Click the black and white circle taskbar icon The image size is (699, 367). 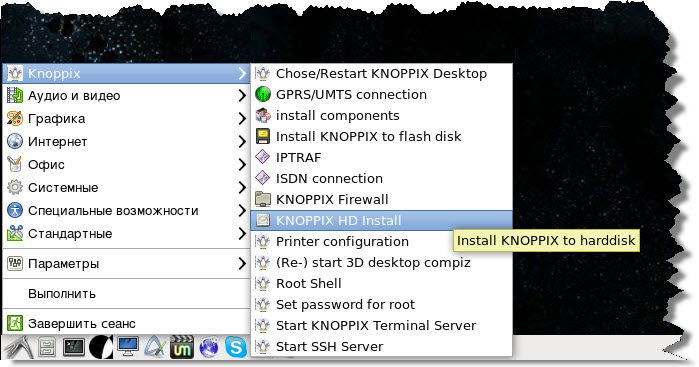pyautogui.click(x=100, y=346)
